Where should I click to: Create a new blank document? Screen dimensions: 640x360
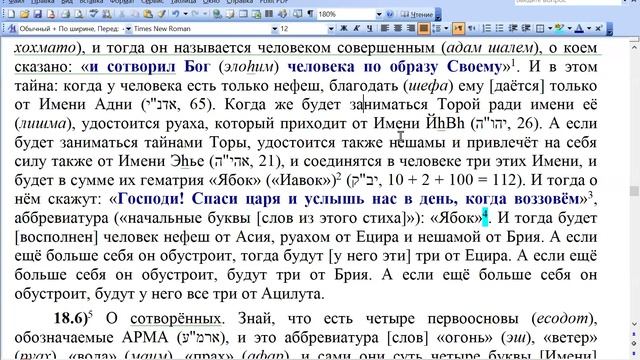point(11,14)
